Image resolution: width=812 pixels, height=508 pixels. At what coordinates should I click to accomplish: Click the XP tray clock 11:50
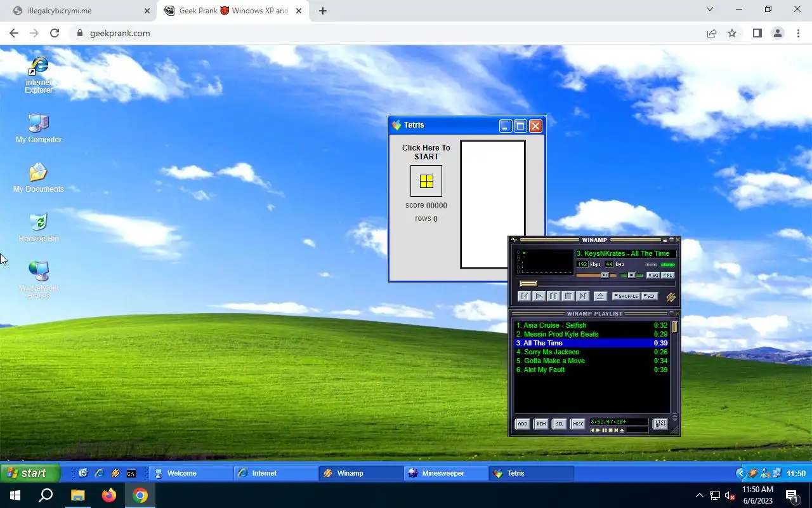tap(796, 474)
